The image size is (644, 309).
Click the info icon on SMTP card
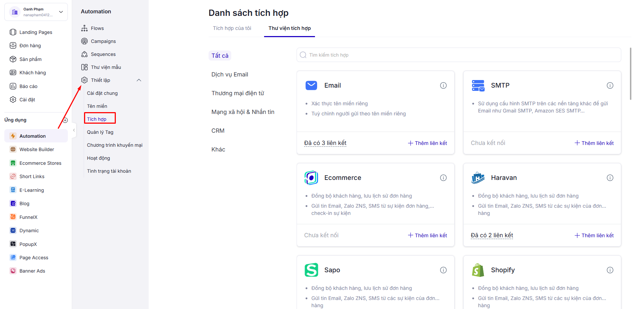pyautogui.click(x=610, y=85)
